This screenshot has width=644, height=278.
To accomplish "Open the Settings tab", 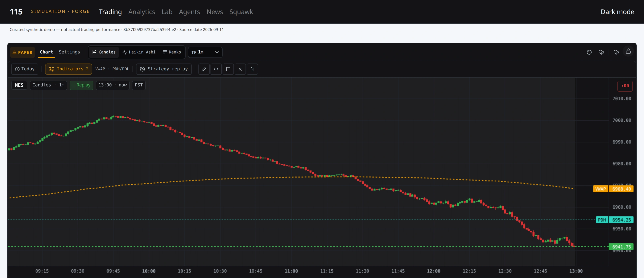I will (x=69, y=52).
